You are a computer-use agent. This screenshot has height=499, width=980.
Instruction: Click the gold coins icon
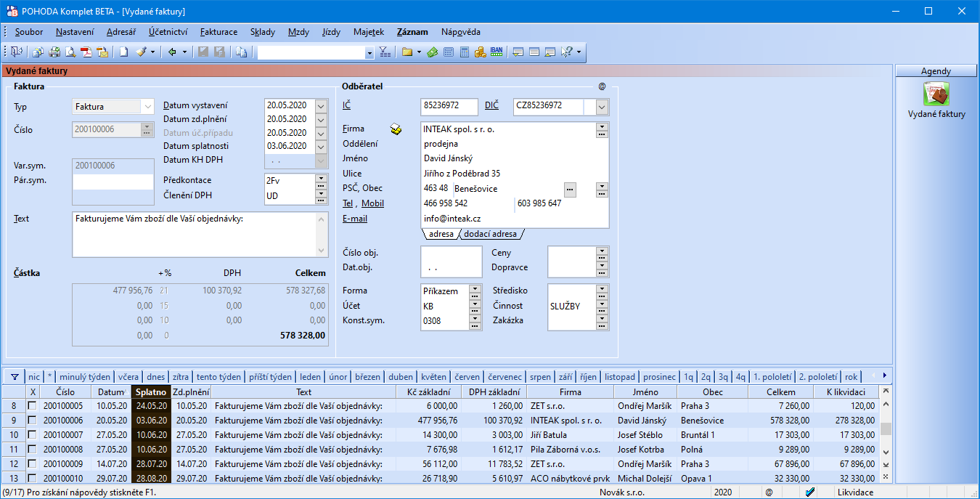[481, 52]
